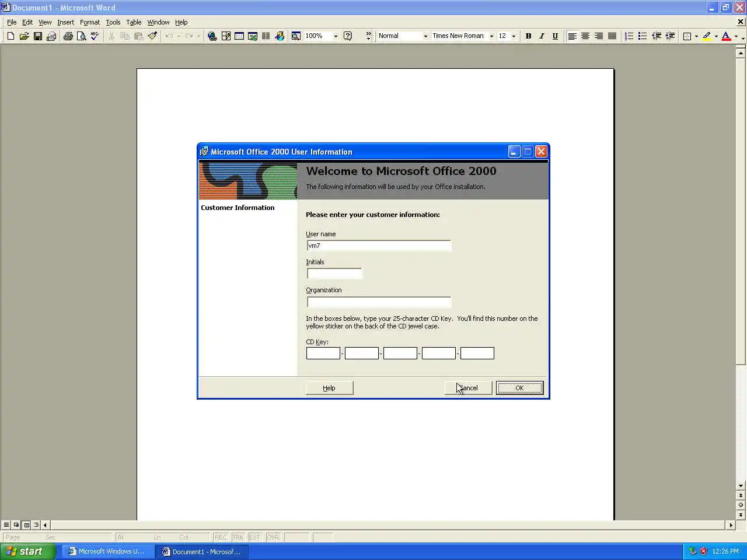
Task: Click the Copy toolbar icon
Action: click(x=125, y=36)
